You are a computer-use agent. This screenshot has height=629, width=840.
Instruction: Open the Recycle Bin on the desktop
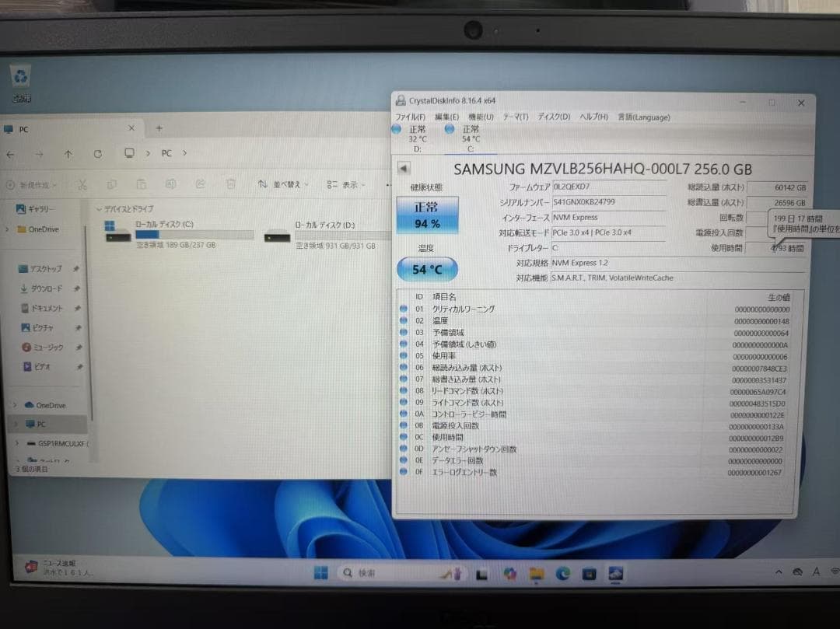pyautogui.click(x=20, y=77)
